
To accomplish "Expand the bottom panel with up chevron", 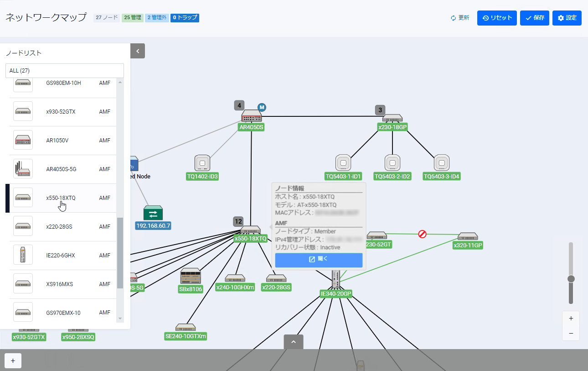I will pos(294,342).
